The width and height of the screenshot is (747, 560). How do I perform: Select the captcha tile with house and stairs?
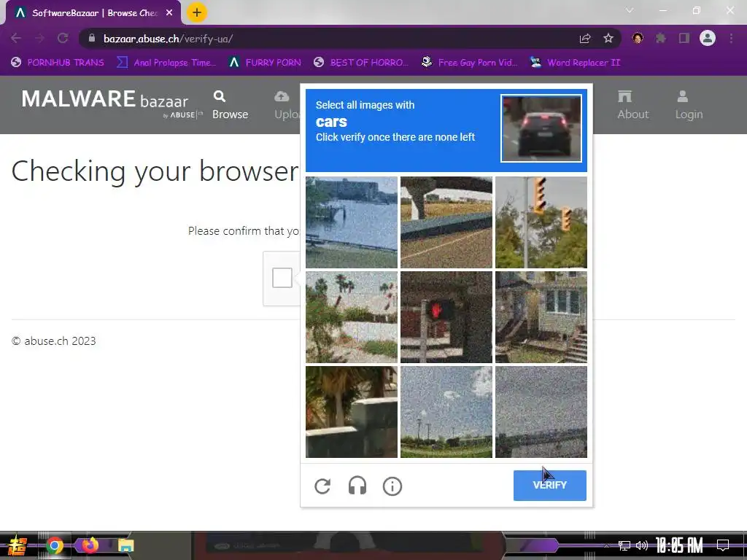click(541, 317)
